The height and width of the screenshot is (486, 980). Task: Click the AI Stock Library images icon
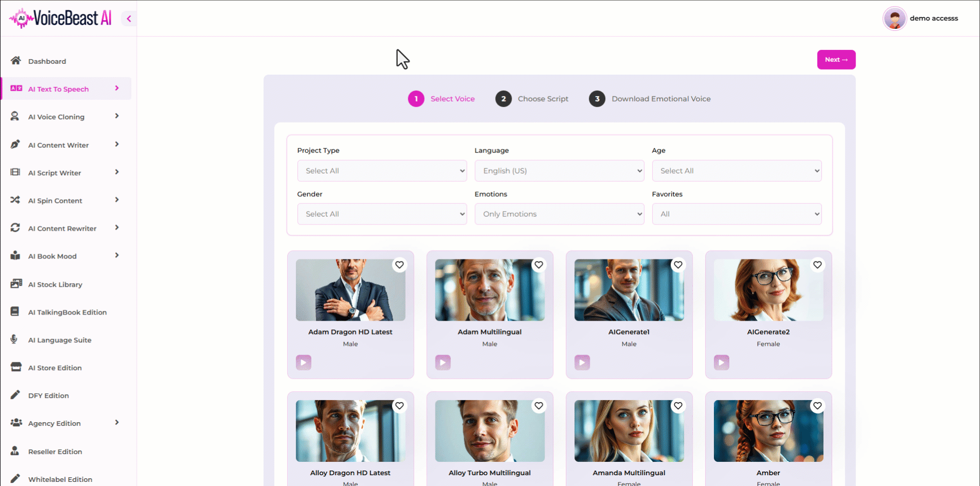click(16, 284)
